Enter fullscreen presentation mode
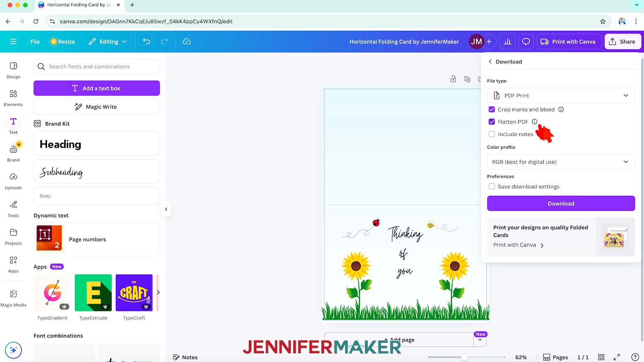 617,357
